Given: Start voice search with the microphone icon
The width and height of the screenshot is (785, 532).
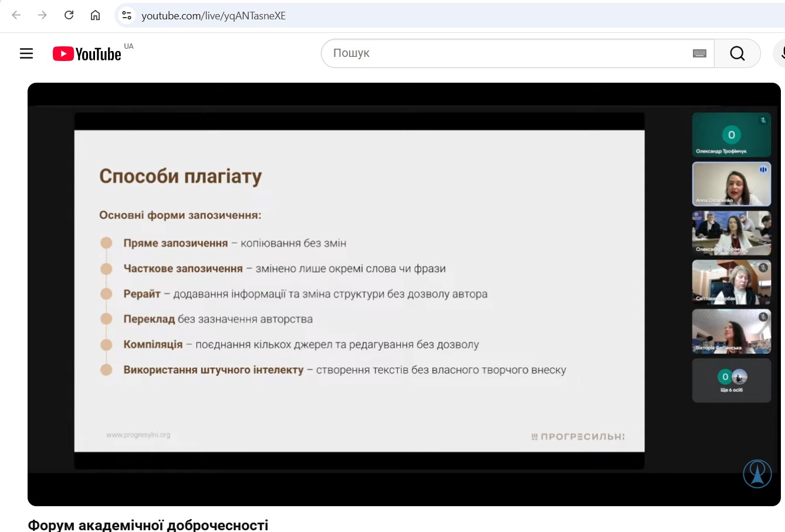Looking at the screenshot, I should (781, 53).
